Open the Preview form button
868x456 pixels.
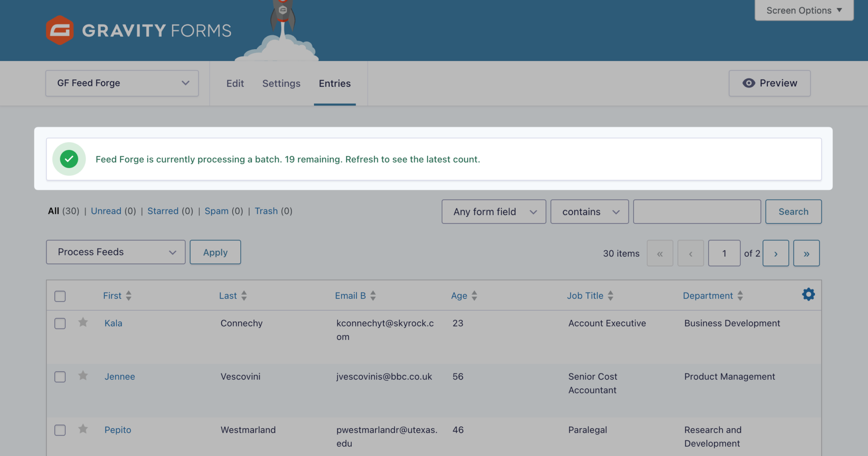pos(769,83)
